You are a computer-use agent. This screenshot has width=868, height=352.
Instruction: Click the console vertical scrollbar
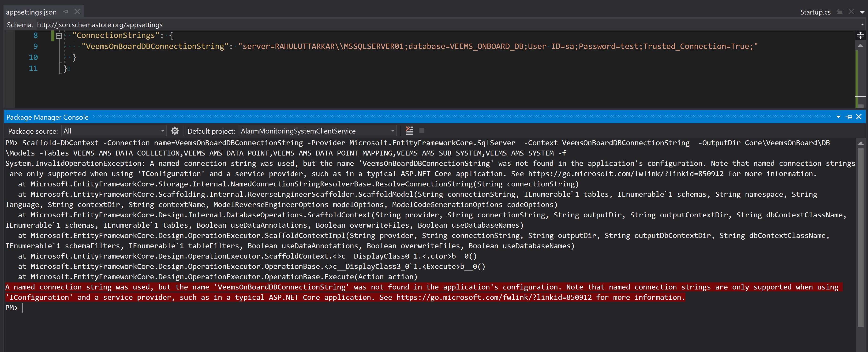coord(861,236)
